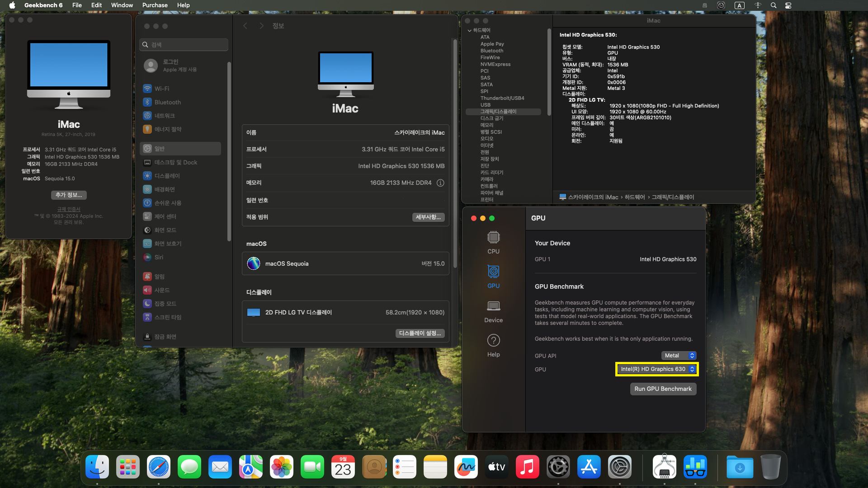868x488 pixels.
Task: Open 배경화면 settings in sidebar
Action: [x=181, y=189]
